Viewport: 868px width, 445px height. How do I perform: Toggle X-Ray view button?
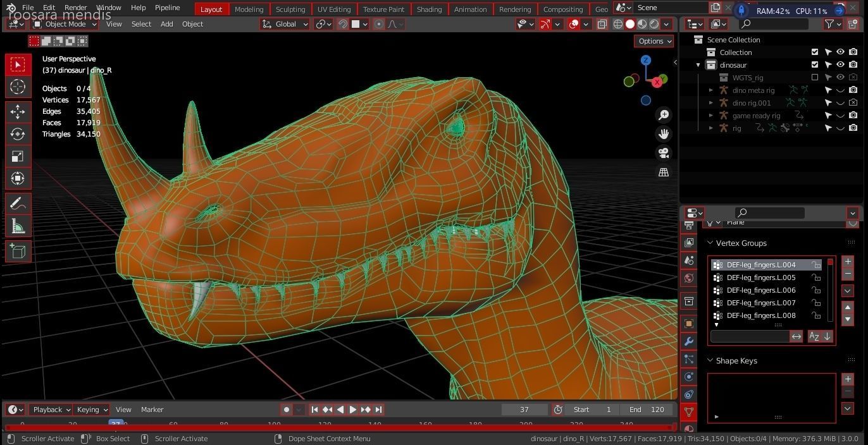coord(602,24)
